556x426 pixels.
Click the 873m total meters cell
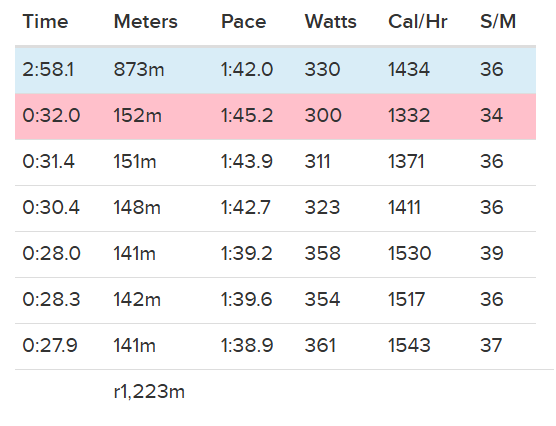coord(139,69)
